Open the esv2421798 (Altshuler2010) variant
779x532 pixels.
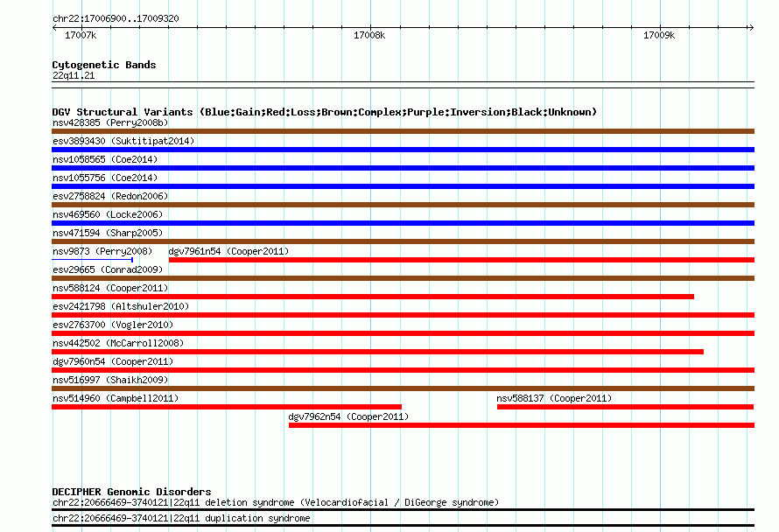pyautogui.click(x=121, y=306)
